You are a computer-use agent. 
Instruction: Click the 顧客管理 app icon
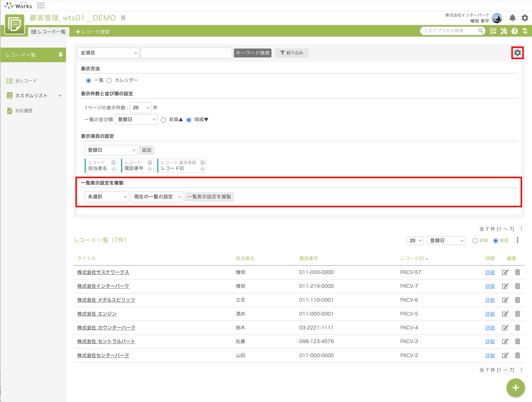(15, 24)
